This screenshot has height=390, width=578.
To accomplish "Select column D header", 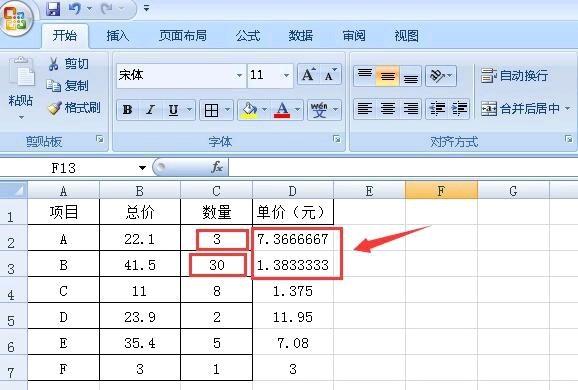I will tap(293, 191).
